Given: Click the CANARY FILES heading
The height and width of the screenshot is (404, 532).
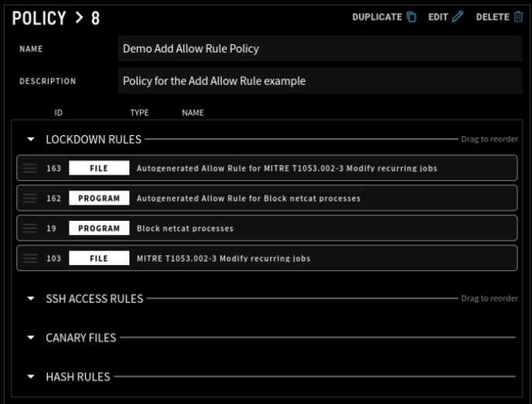Looking at the screenshot, I should (x=81, y=338).
